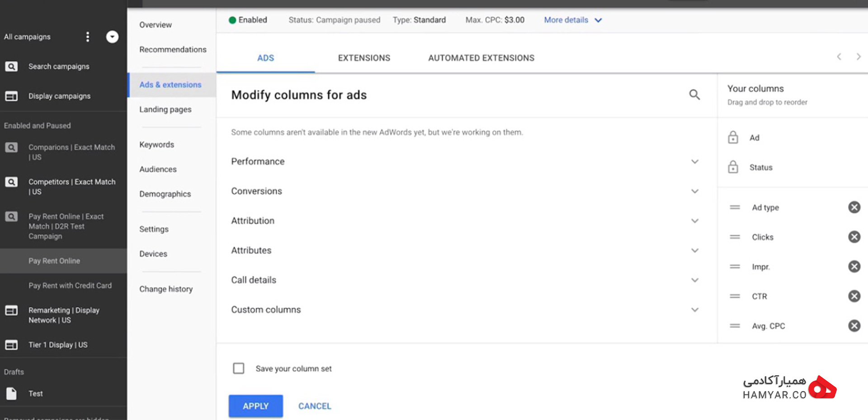Open Settings in the side menu
This screenshot has height=420, width=868.
(x=154, y=229)
